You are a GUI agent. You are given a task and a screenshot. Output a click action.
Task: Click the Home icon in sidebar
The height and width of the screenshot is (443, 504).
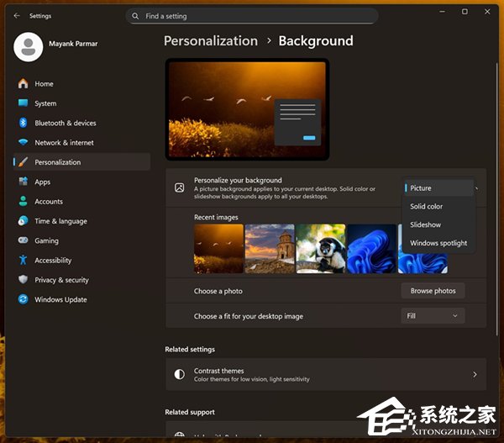[x=24, y=84]
